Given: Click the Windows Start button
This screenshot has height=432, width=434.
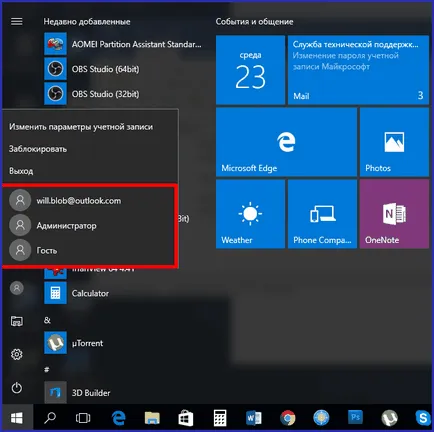Looking at the screenshot, I should pos(17,418).
